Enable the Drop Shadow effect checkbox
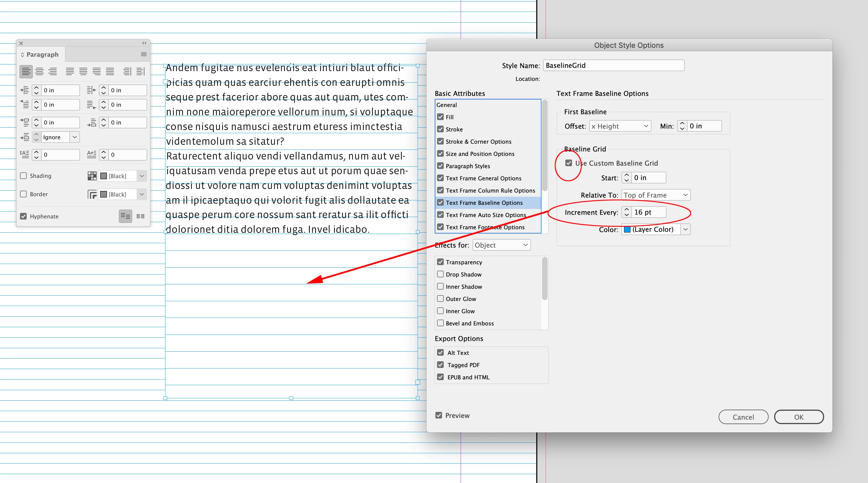Image resolution: width=868 pixels, height=483 pixels. pyautogui.click(x=440, y=274)
